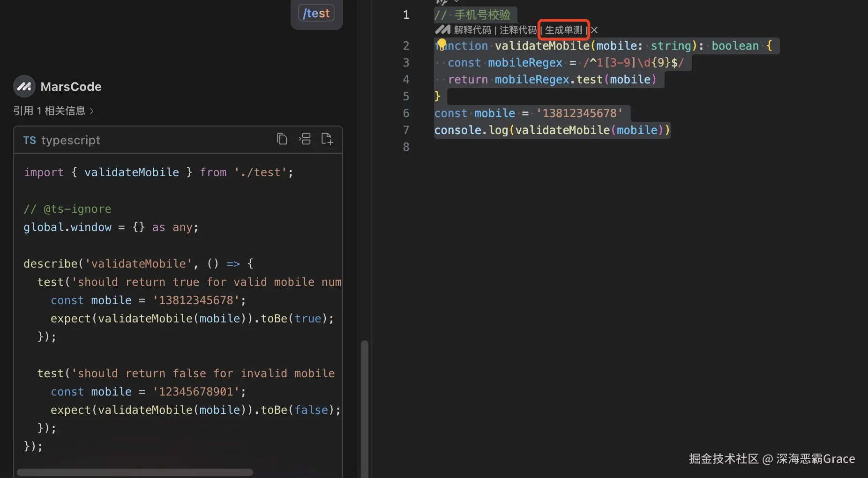Click the horizontal scrollbar under the code block
Viewport: 868px width, 478px height.
pos(135,472)
